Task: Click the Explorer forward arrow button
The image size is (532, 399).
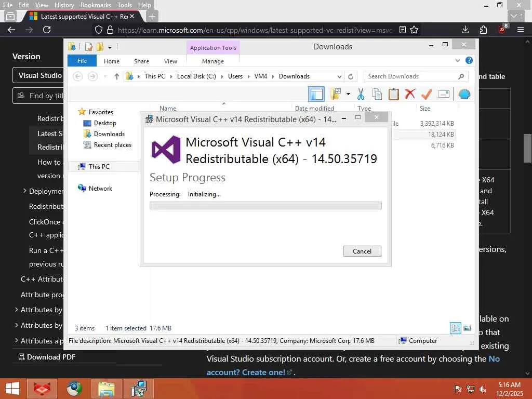Action: coord(92,76)
